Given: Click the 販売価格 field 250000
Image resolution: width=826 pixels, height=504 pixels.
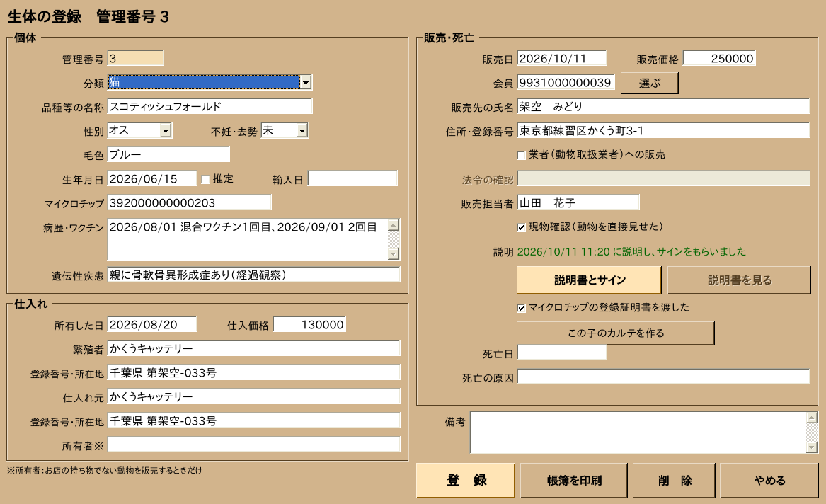Looking at the screenshot, I should point(720,58).
